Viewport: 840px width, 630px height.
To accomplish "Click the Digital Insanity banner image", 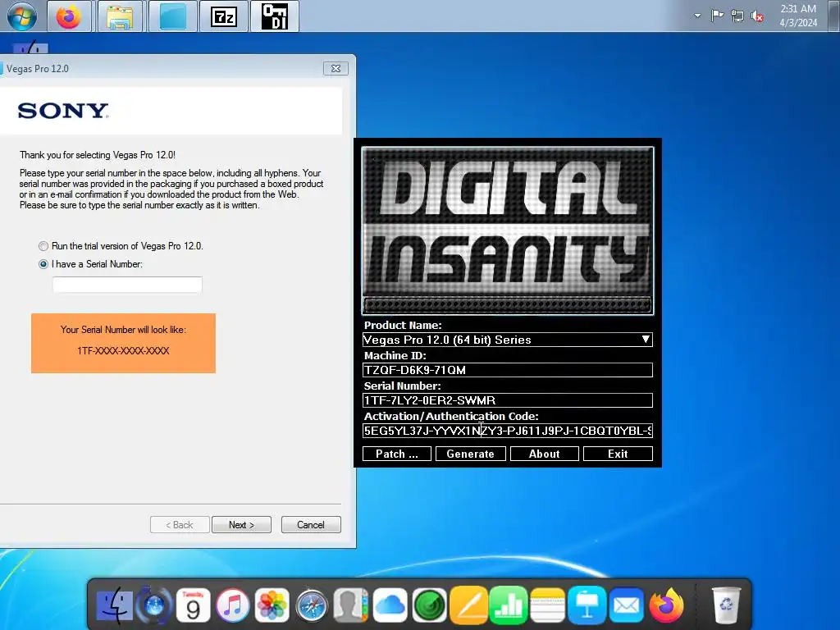I will point(507,231).
